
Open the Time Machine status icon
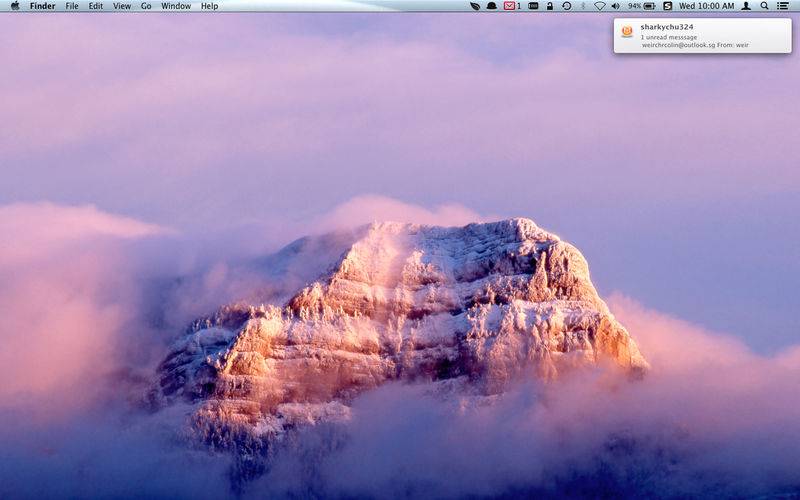tap(567, 6)
